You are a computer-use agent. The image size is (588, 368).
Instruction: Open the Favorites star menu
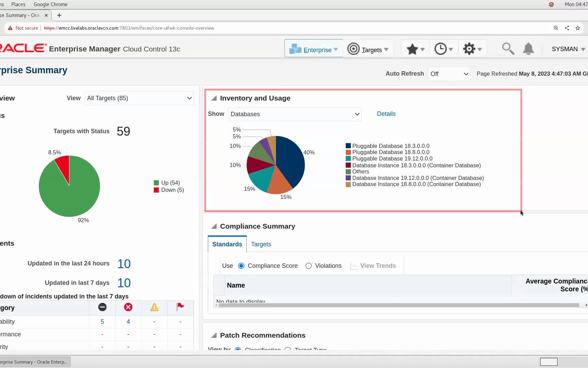[x=415, y=49]
